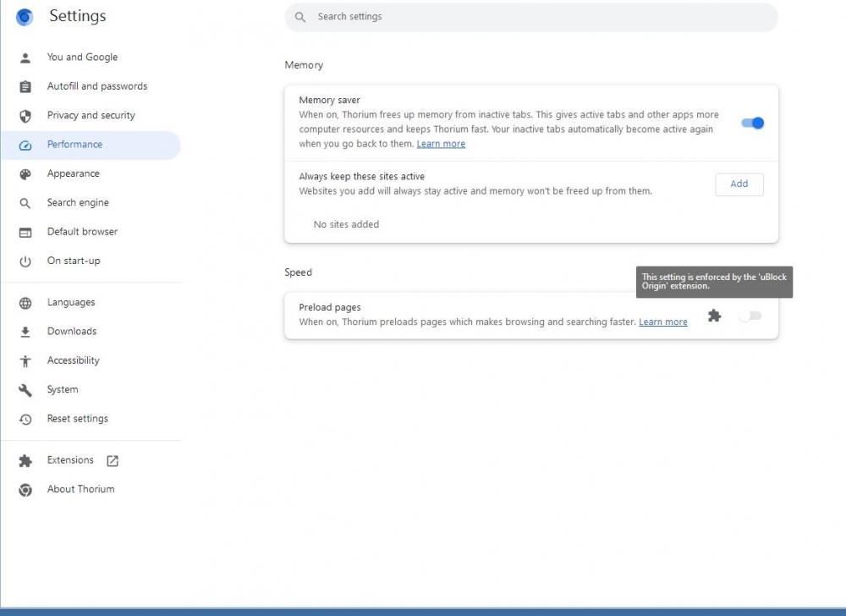Toggle the Preload pages switch

pyautogui.click(x=750, y=316)
